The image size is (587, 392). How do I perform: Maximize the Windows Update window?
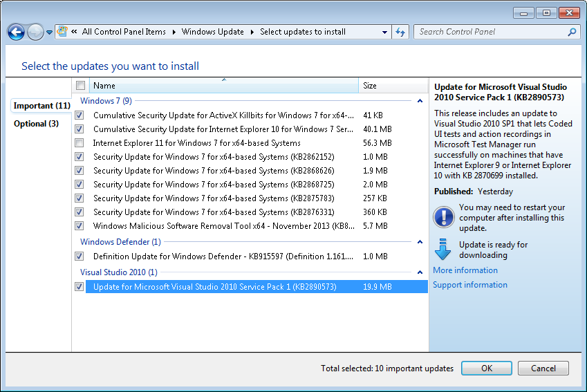[x=546, y=13]
